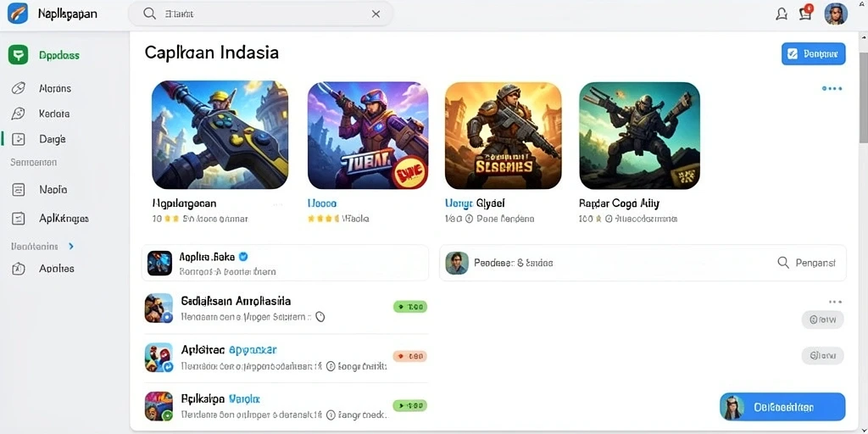Click the blue floating button with avatar
The width and height of the screenshot is (868, 434).
tap(782, 407)
